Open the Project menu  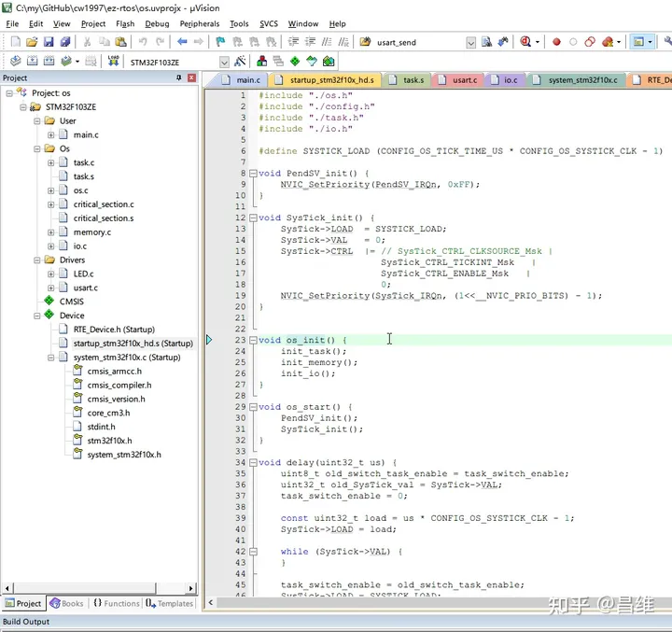[x=93, y=24]
